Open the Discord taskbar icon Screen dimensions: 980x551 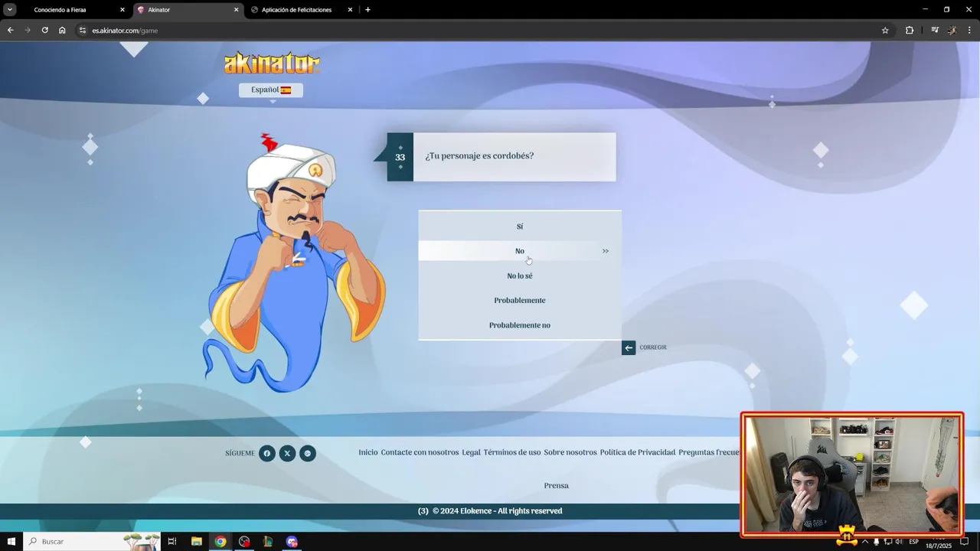292,541
